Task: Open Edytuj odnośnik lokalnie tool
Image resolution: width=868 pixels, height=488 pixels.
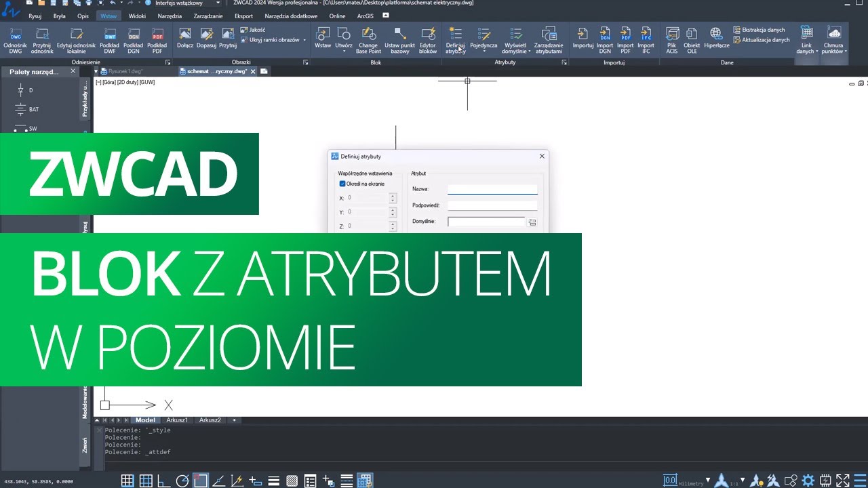Action: 76,40
